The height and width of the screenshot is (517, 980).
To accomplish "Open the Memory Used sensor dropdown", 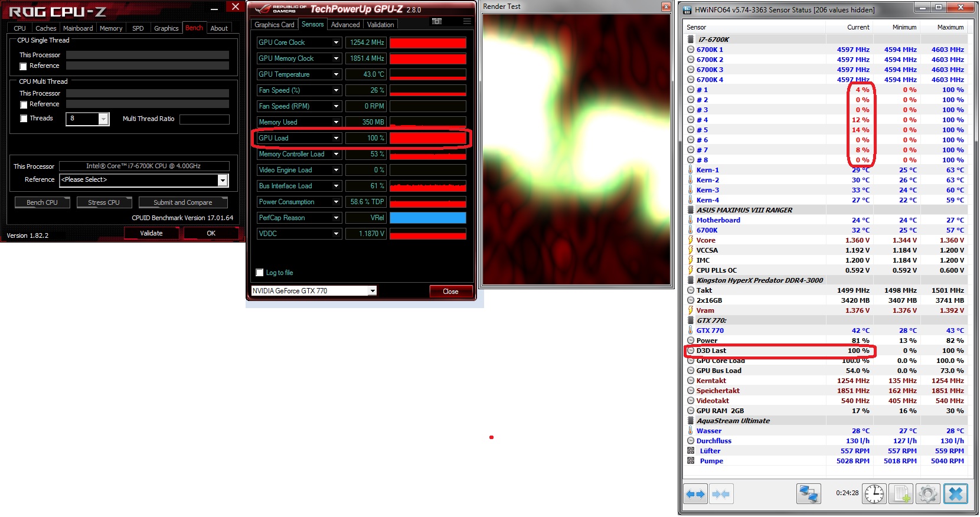I will click(336, 122).
